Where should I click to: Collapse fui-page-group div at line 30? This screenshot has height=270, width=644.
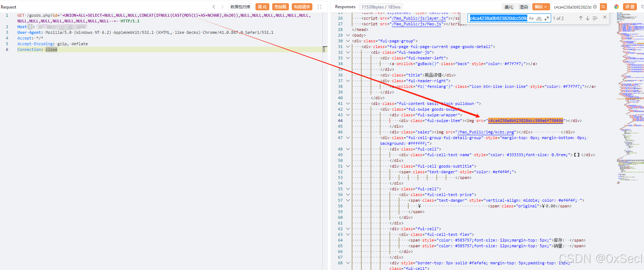pos(348,41)
